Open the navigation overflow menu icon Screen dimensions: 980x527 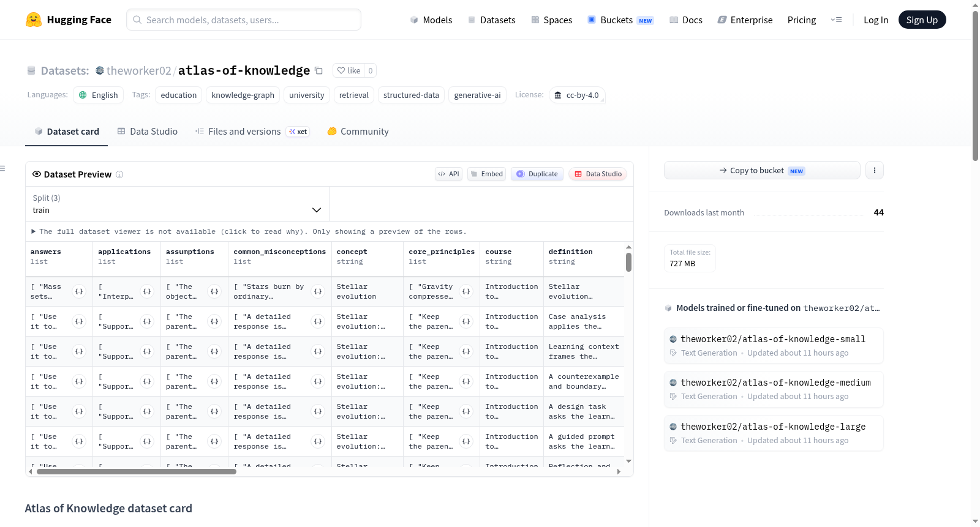coord(836,20)
